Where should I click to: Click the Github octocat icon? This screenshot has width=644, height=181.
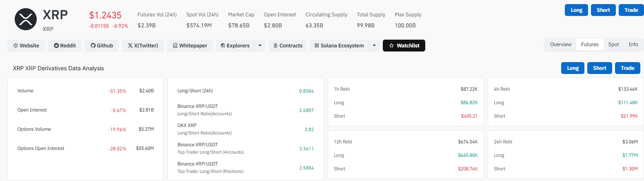pyautogui.click(x=93, y=46)
